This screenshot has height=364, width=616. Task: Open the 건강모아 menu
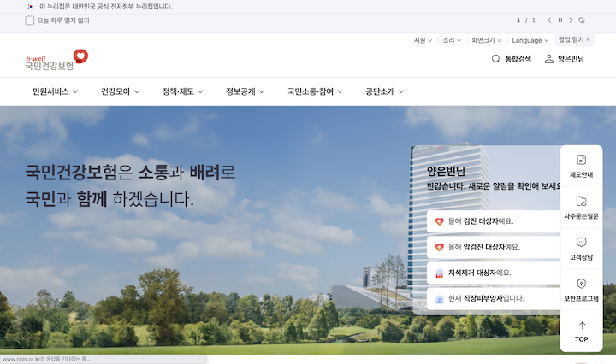(x=121, y=91)
